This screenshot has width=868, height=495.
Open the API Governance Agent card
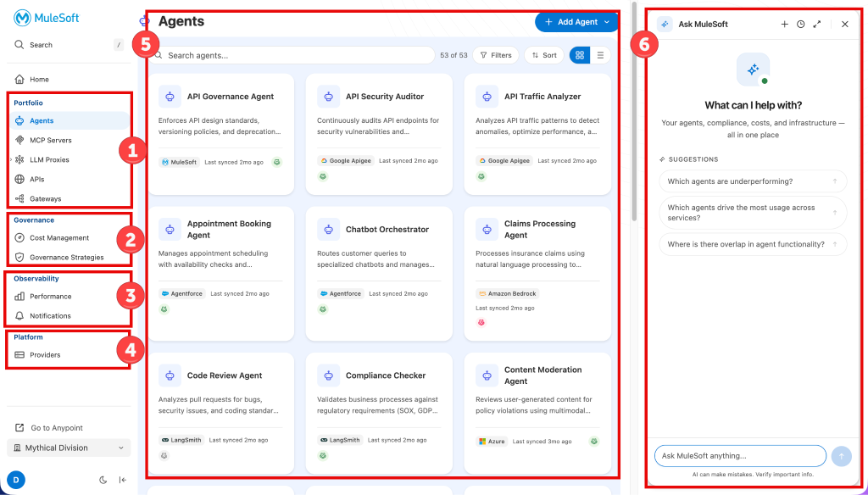[x=221, y=134]
